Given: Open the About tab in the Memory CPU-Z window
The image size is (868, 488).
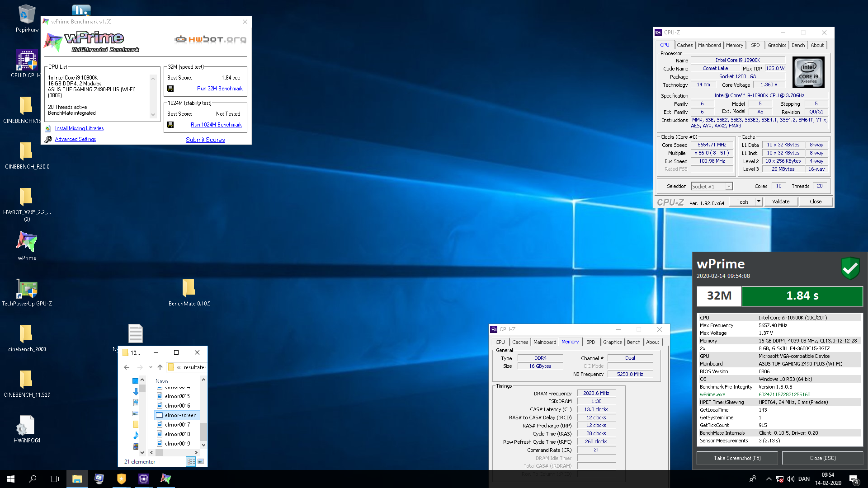Looking at the screenshot, I should pyautogui.click(x=652, y=342).
